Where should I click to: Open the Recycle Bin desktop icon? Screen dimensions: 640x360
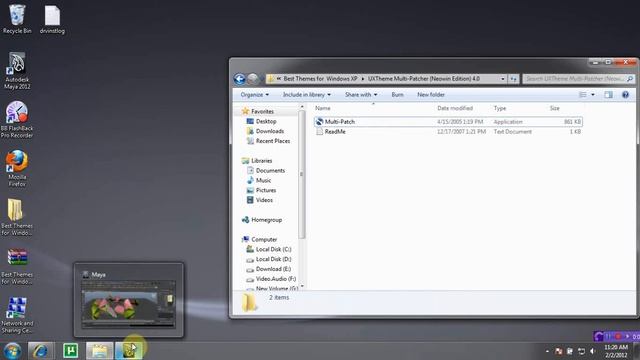[x=17, y=19]
